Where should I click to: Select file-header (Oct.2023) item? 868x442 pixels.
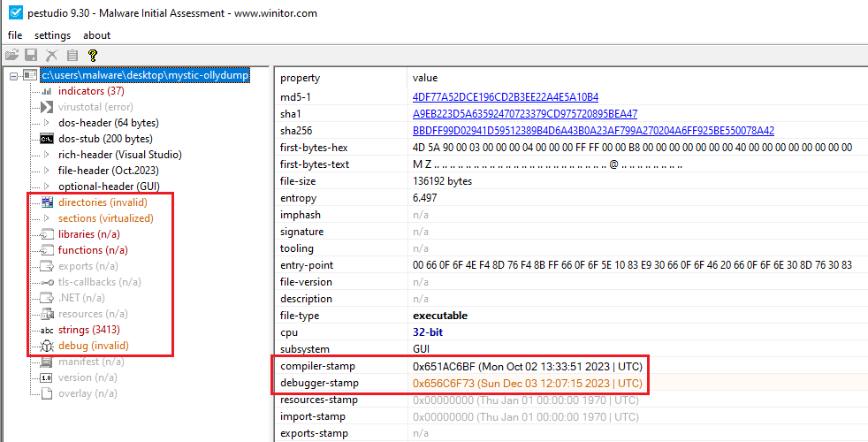click(x=109, y=171)
